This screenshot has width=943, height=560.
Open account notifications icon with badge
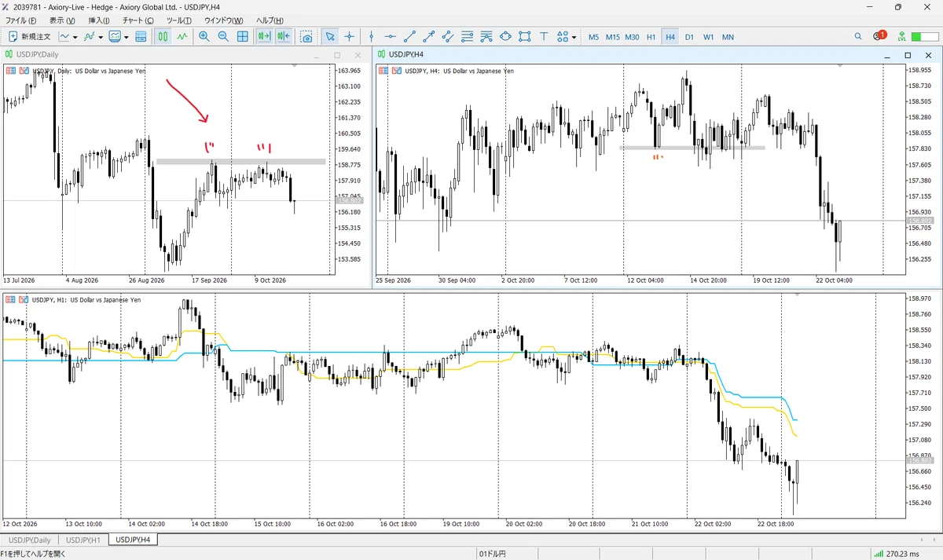point(879,36)
